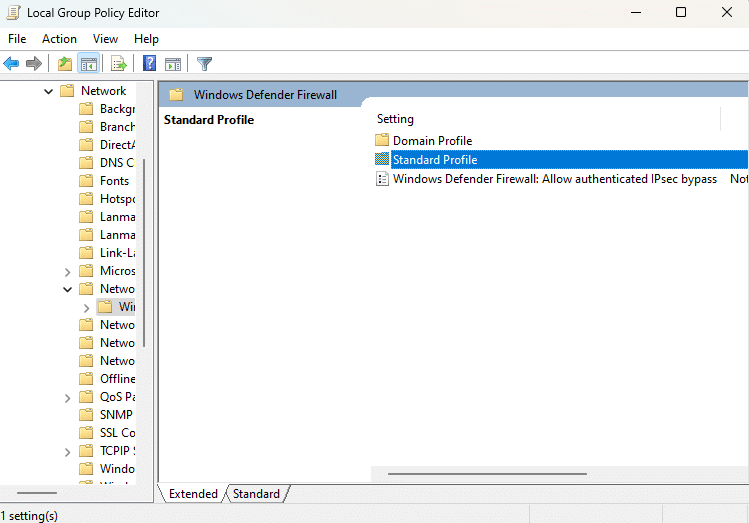Select the Domain Profile folder in list

(x=431, y=141)
